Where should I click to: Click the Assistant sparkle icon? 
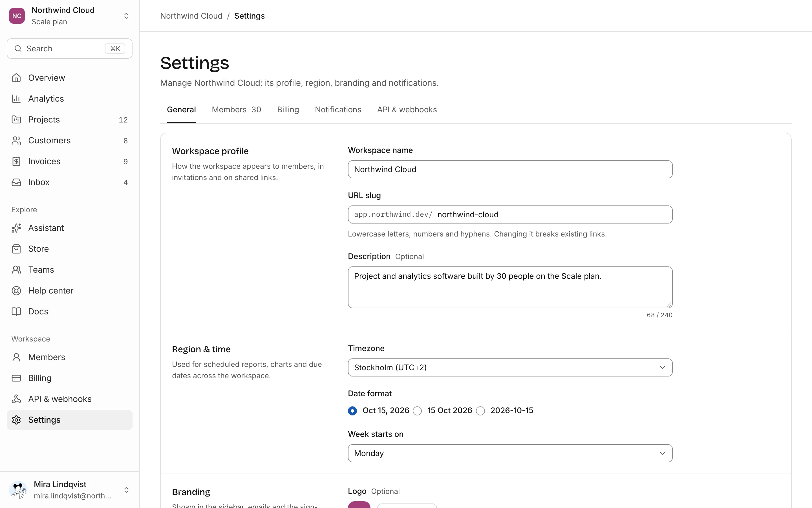(16, 228)
